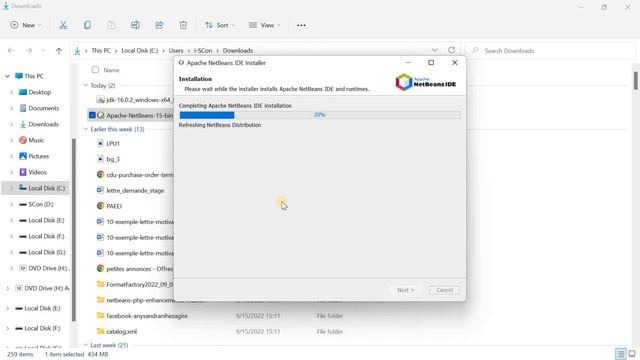Image resolution: width=640 pixels, height=360 pixels.
Task: Click the Next > button in installer
Action: [x=406, y=290]
